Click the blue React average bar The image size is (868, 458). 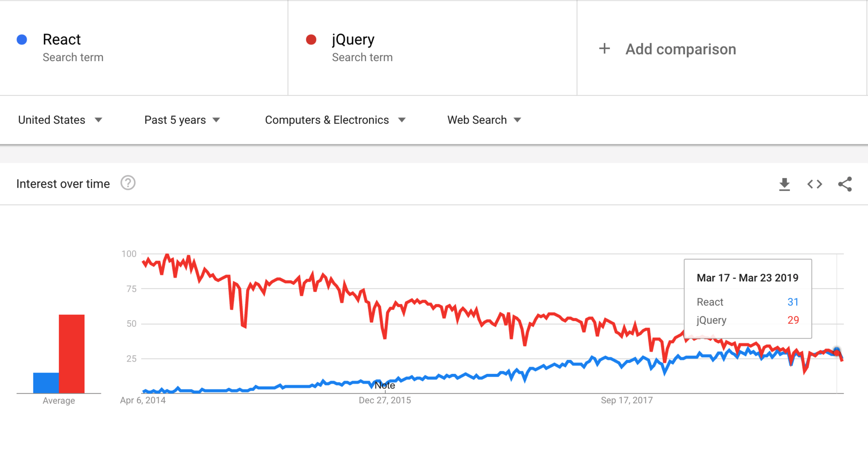46,382
